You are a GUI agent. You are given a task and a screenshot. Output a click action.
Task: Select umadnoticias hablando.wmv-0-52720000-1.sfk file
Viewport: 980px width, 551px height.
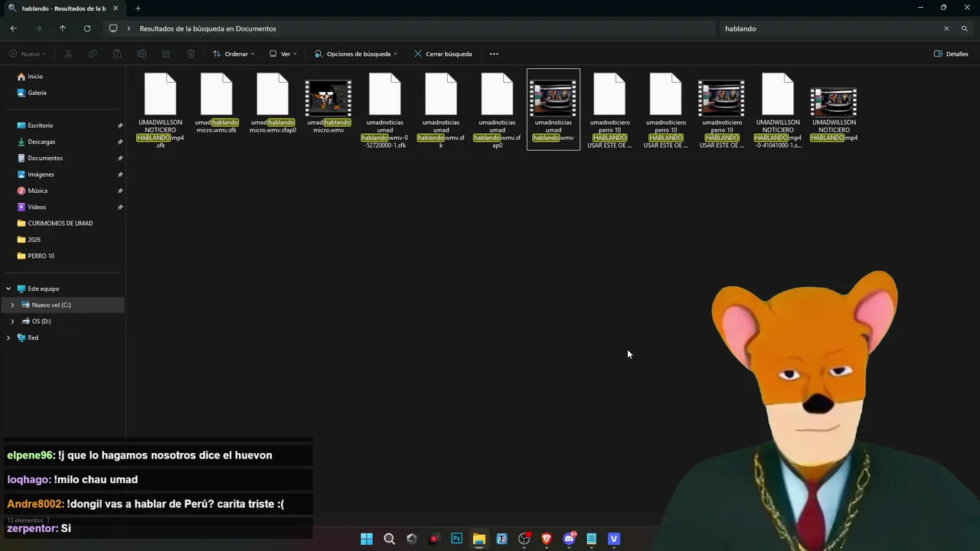384,109
